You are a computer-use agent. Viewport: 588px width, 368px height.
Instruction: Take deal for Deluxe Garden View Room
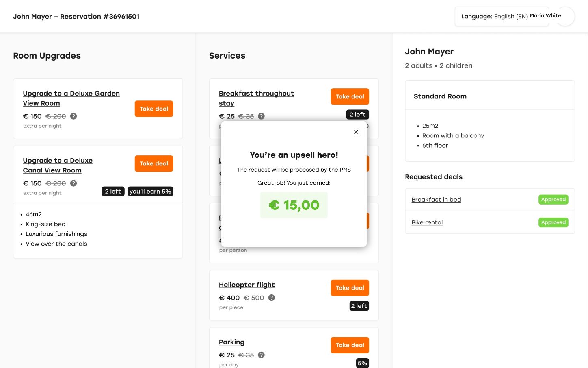154,109
